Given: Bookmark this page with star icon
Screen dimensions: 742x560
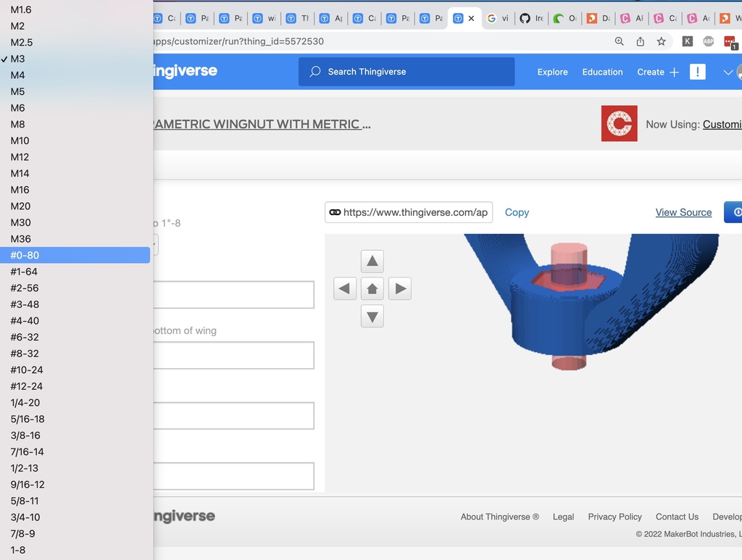Looking at the screenshot, I should point(661,41).
